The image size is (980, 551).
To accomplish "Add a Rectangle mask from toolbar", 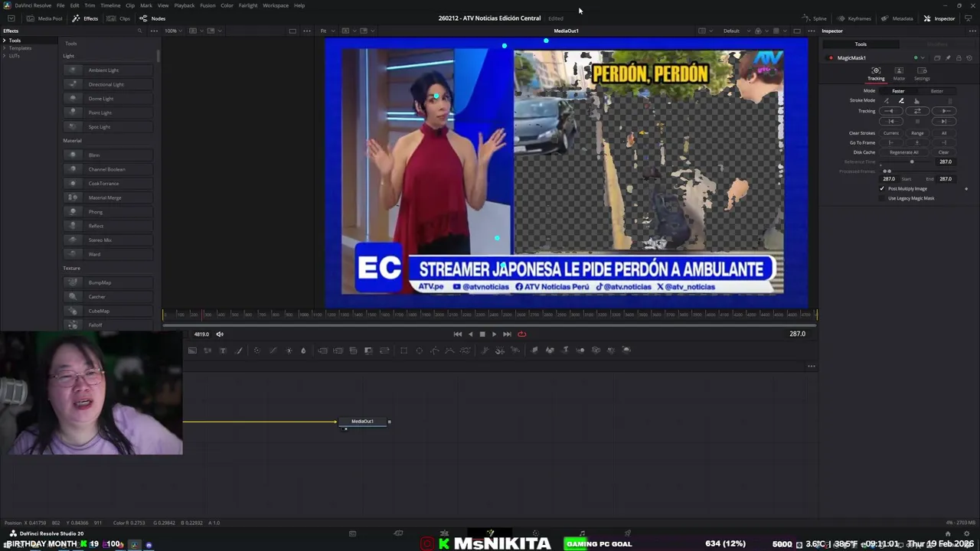I will (403, 350).
